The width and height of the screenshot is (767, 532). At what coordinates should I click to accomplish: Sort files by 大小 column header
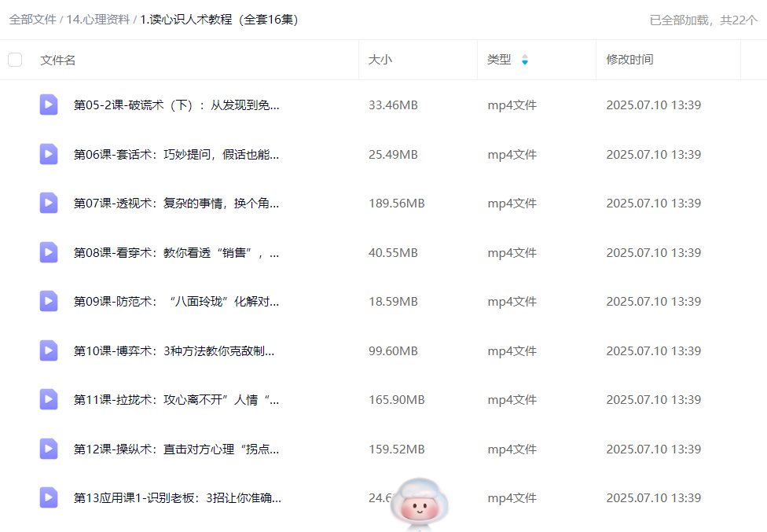[380, 60]
